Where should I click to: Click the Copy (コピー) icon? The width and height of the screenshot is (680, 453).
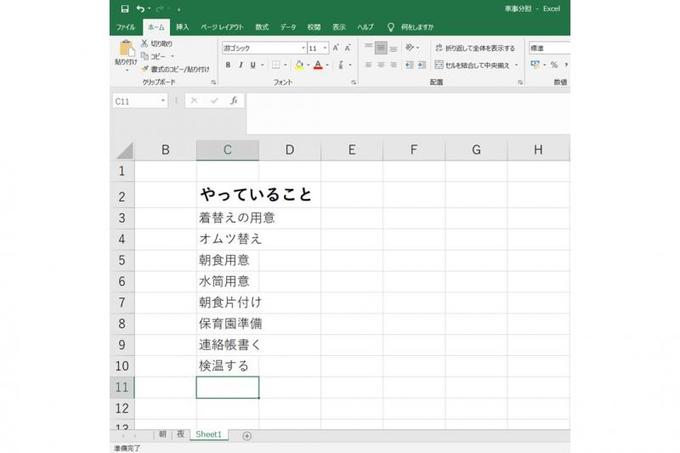(x=145, y=56)
